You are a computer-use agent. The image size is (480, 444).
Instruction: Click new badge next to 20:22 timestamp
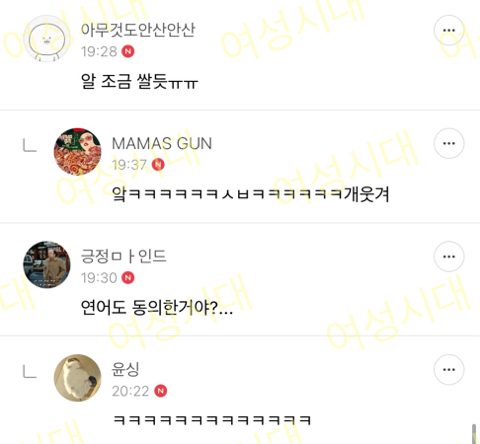click(x=161, y=391)
